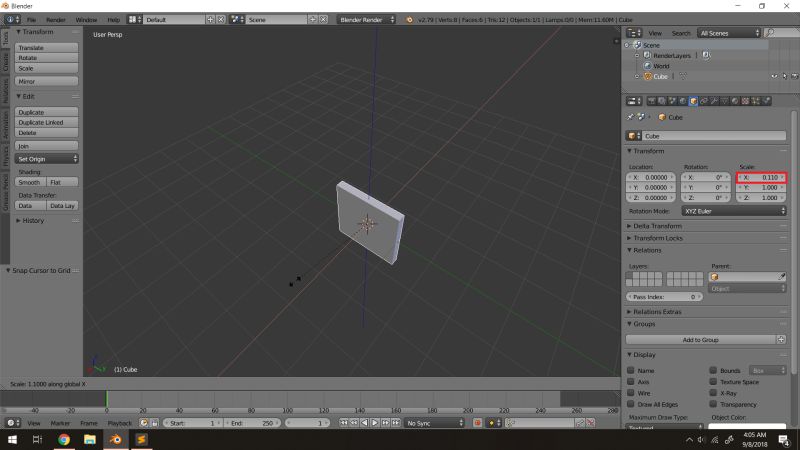
Task: Expand the Relations Extras panel
Action: tap(657, 311)
